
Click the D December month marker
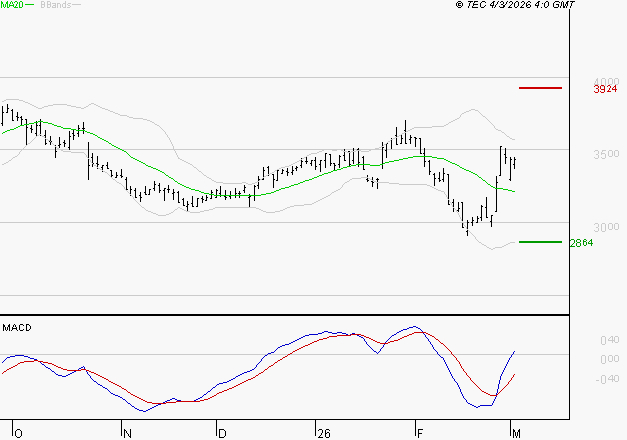222,434
